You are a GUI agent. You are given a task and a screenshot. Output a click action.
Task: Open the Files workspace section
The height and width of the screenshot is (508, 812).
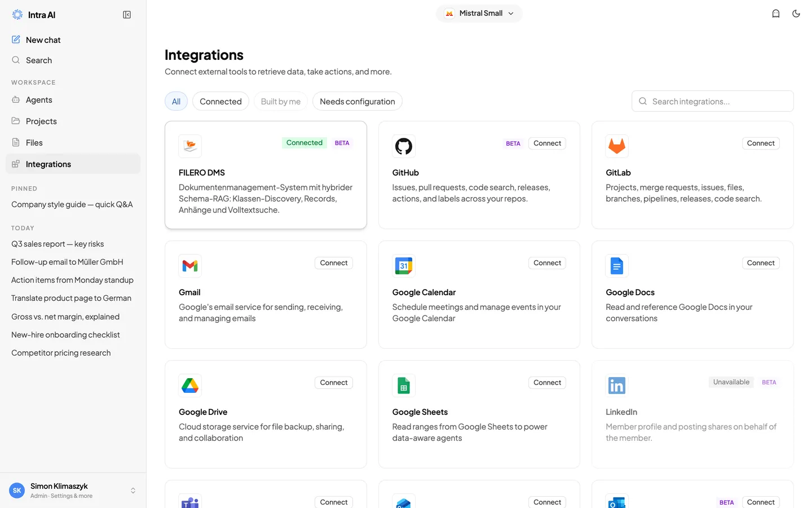tap(73, 143)
